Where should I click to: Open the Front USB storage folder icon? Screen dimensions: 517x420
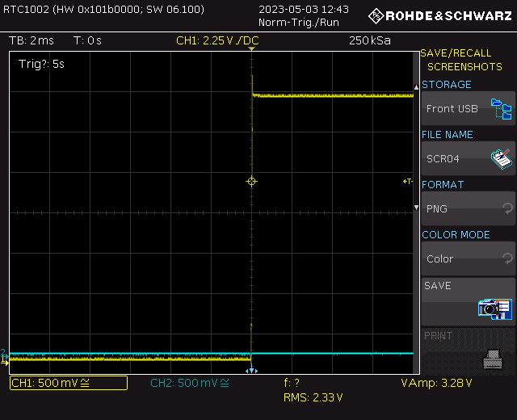(x=501, y=109)
